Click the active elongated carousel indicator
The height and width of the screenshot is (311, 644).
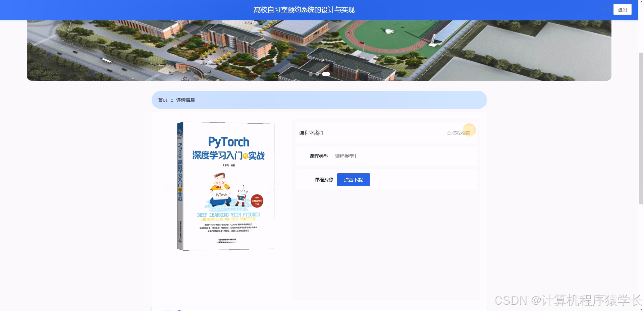click(x=326, y=74)
